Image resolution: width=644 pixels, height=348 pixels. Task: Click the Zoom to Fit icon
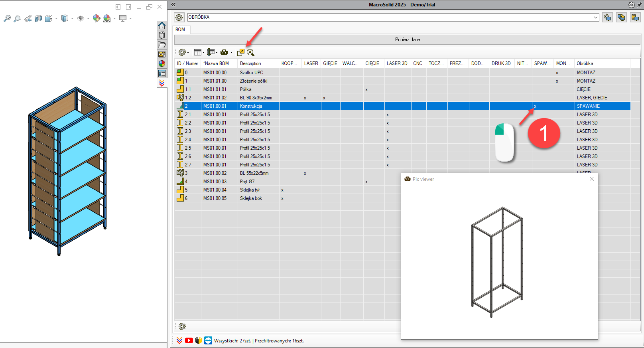tap(7, 18)
